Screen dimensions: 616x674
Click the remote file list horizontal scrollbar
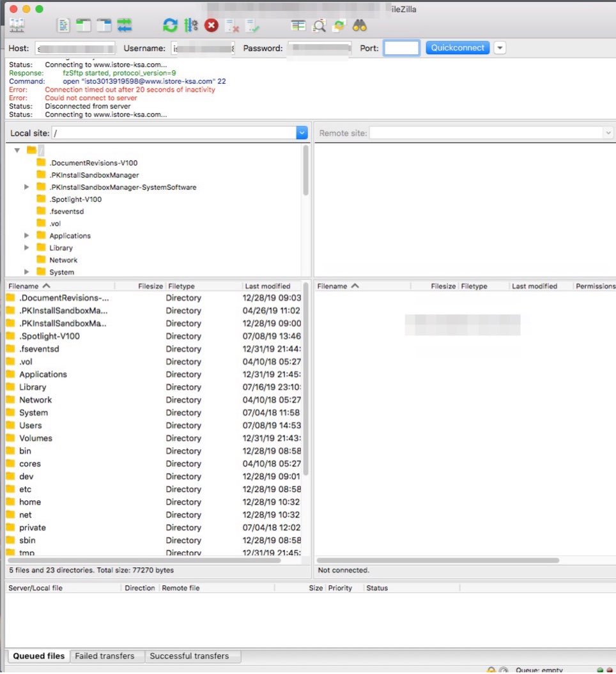438,560
